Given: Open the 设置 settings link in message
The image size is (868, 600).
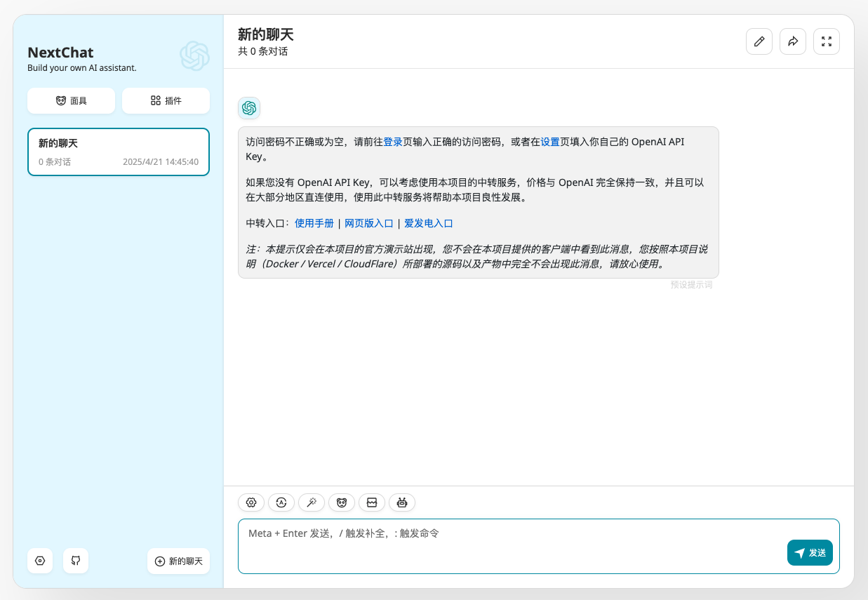Looking at the screenshot, I should pyautogui.click(x=550, y=142).
